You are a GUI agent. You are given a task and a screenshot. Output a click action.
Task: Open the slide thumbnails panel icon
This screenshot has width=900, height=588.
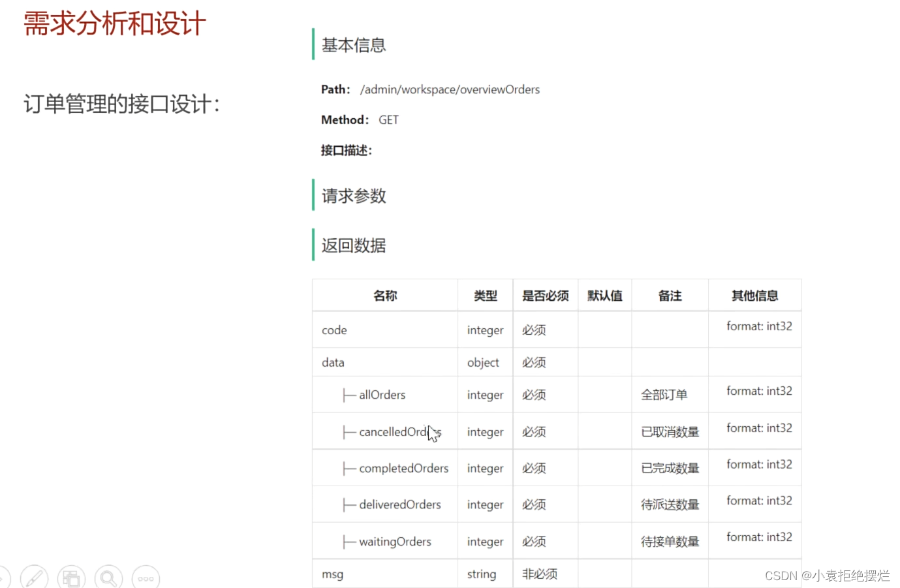(x=71, y=577)
